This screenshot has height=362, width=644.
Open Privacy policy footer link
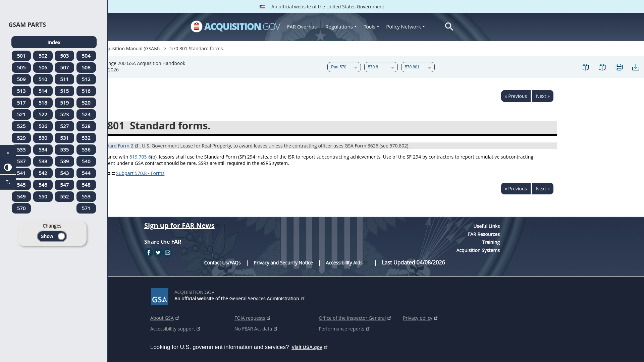click(x=418, y=318)
